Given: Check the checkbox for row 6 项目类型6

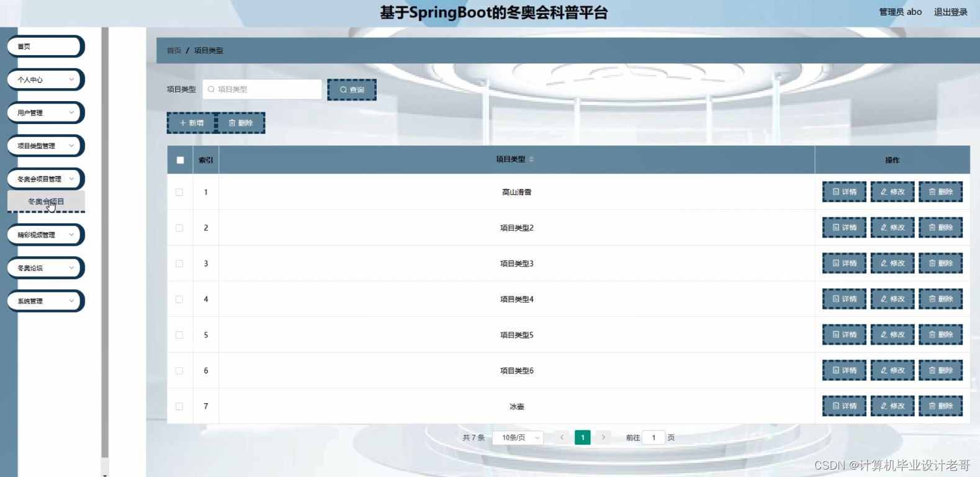Looking at the screenshot, I should (x=179, y=370).
